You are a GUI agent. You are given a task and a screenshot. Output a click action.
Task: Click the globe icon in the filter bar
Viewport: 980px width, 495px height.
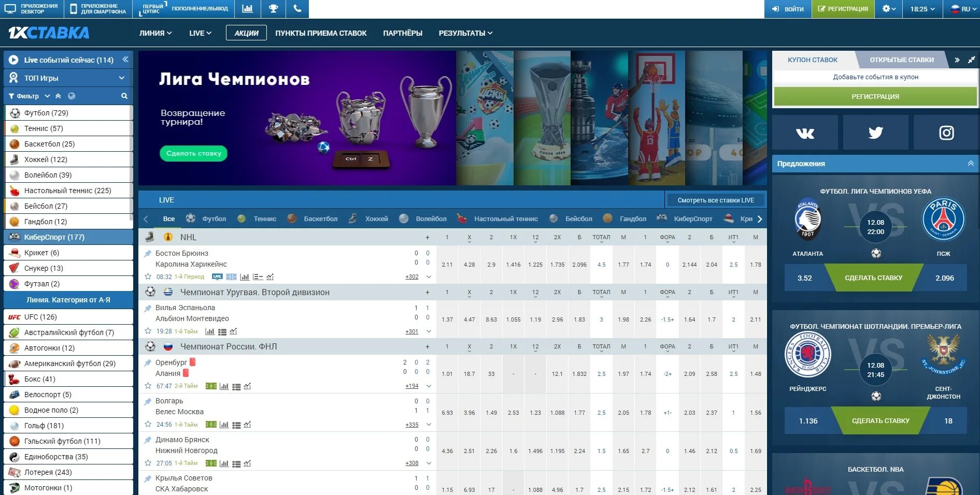[72, 96]
